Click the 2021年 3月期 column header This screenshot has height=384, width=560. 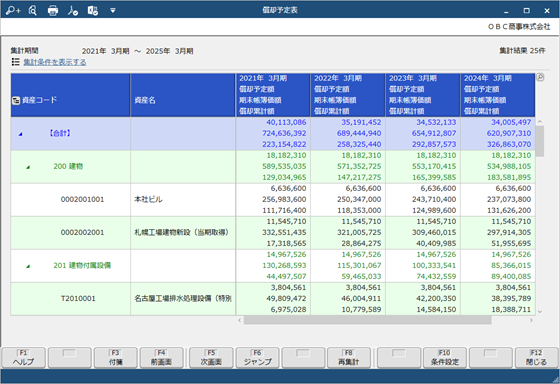click(273, 95)
